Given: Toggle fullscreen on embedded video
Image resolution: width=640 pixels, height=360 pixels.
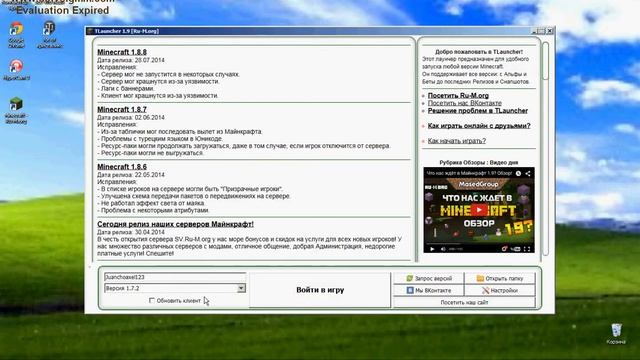Looking at the screenshot, I should [x=527, y=249].
